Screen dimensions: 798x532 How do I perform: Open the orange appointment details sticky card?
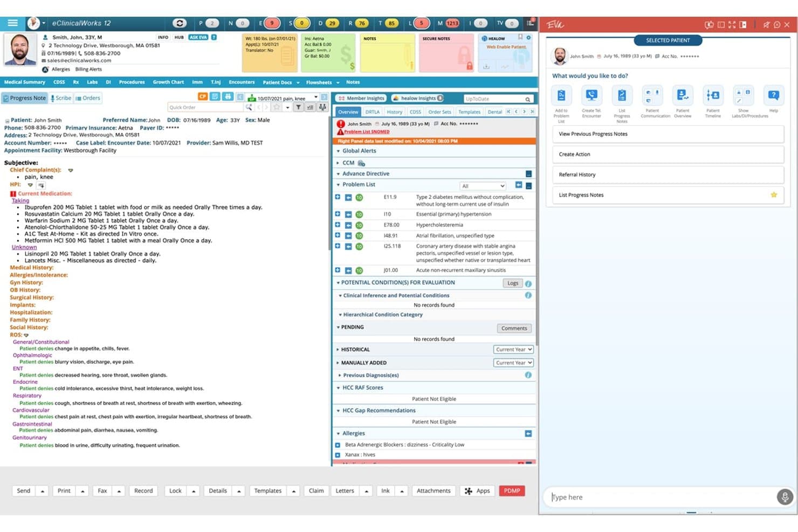click(270, 53)
